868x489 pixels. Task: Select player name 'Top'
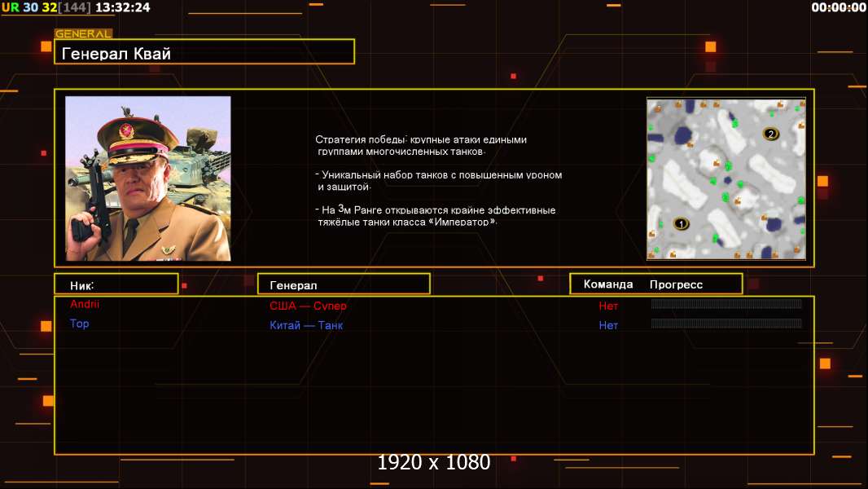click(80, 324)
